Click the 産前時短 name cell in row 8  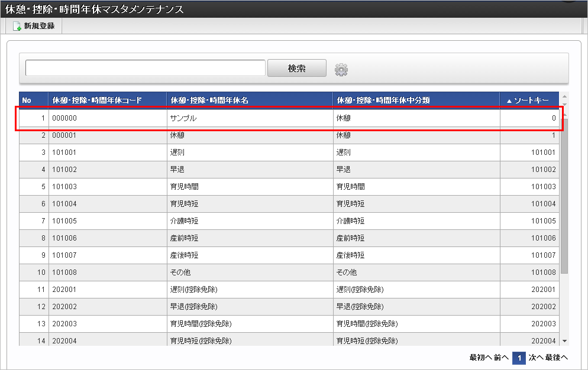[x=250, y=238]
